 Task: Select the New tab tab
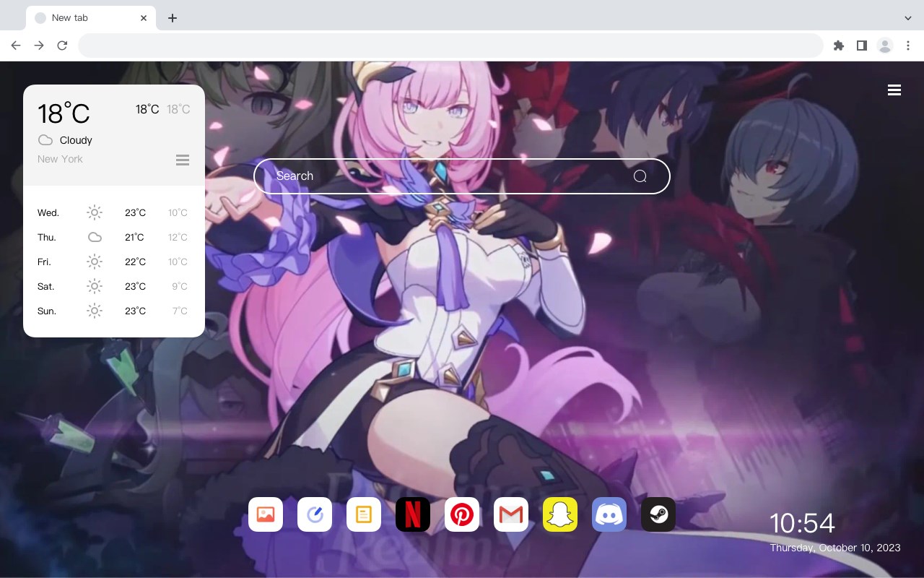[91, 18]
